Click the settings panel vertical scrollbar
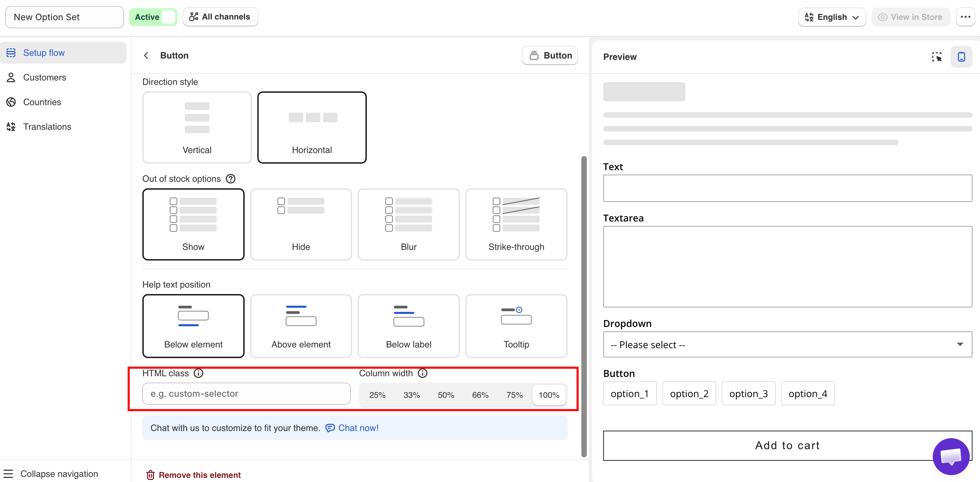Viewport: 980px width, 482px height. point(584,306)
